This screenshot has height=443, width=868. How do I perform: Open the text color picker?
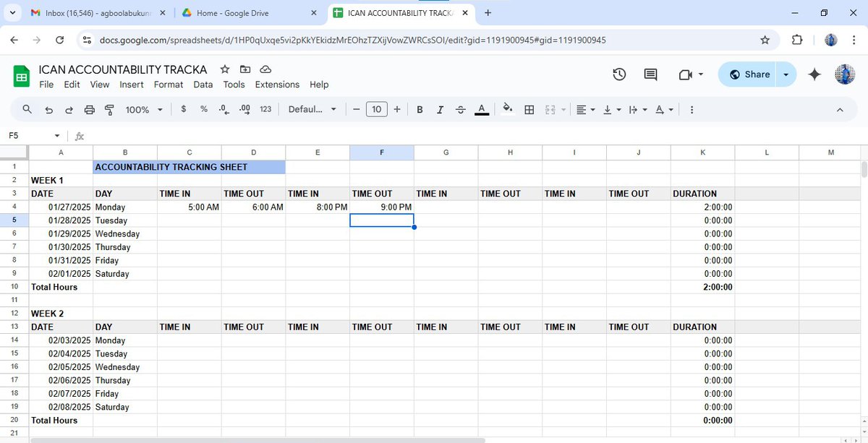[x=482, y=109]
